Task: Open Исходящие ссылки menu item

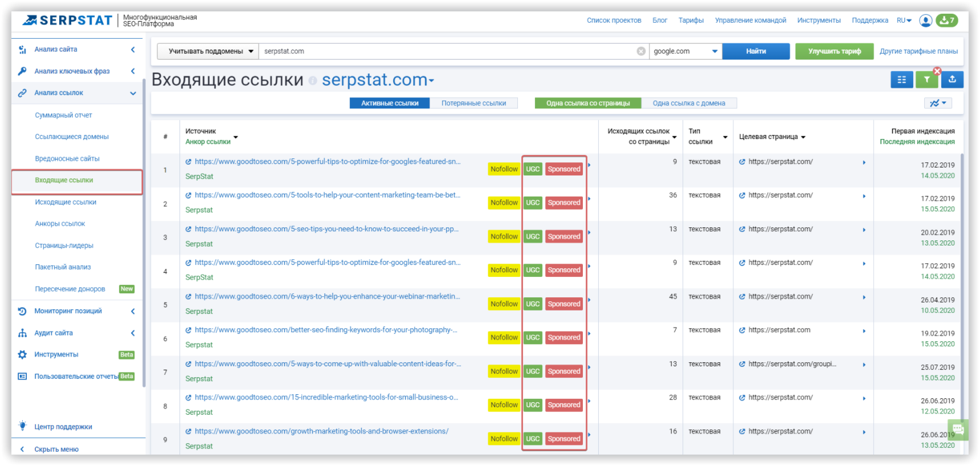Action: 66,202
